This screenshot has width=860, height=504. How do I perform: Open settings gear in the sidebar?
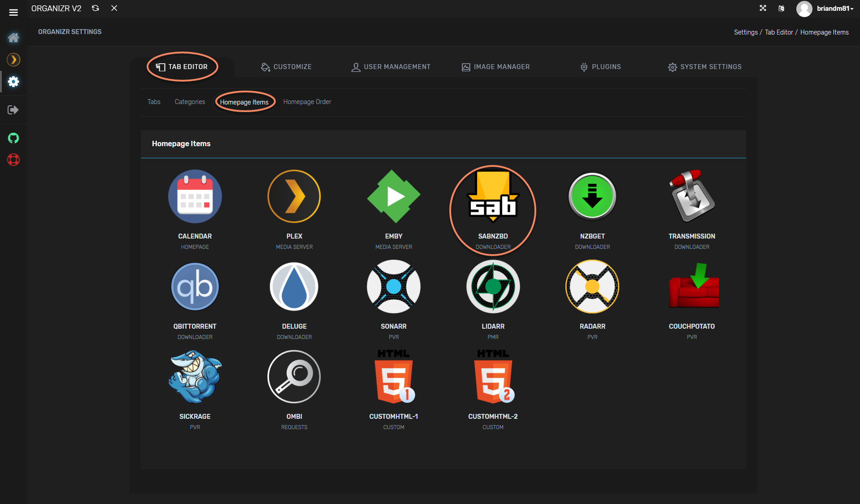coord(13,82)
